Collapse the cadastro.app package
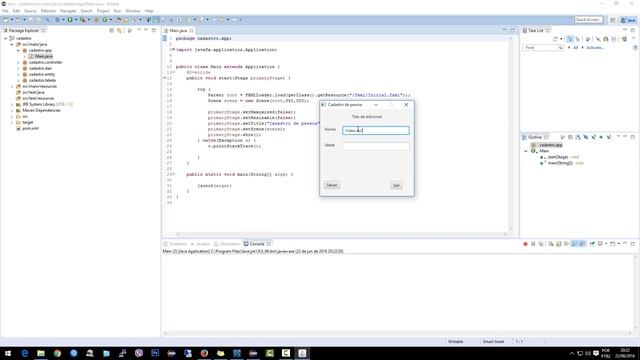Screen dimensions: 640x360 click(18, 51)
